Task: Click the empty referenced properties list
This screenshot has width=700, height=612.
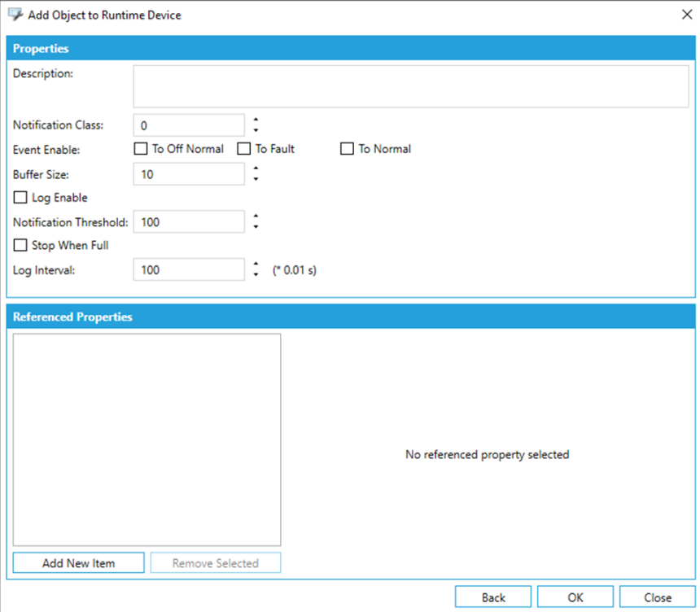Action: pos(147,439)
